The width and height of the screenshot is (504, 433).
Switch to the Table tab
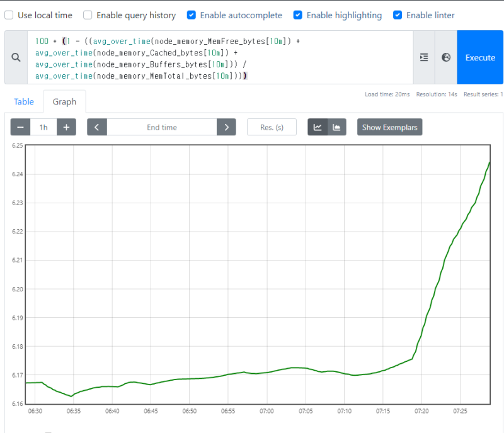pos(24,101)
